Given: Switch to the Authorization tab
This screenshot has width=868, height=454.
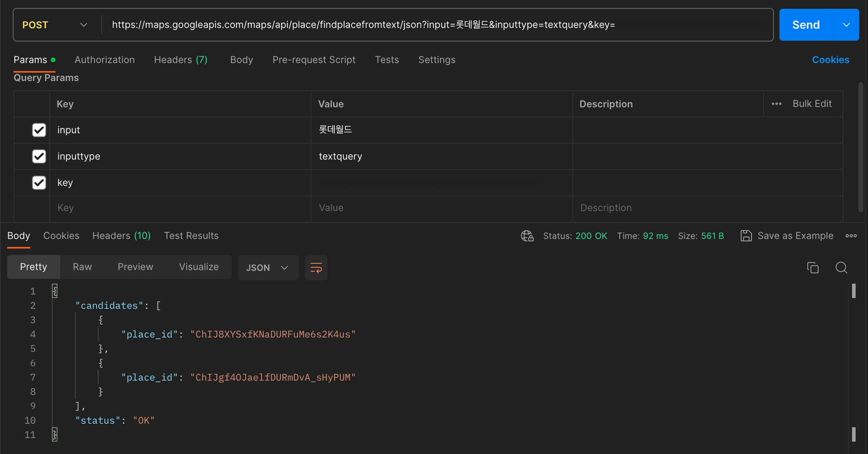Looking at the screenshot, I should 104,60.
